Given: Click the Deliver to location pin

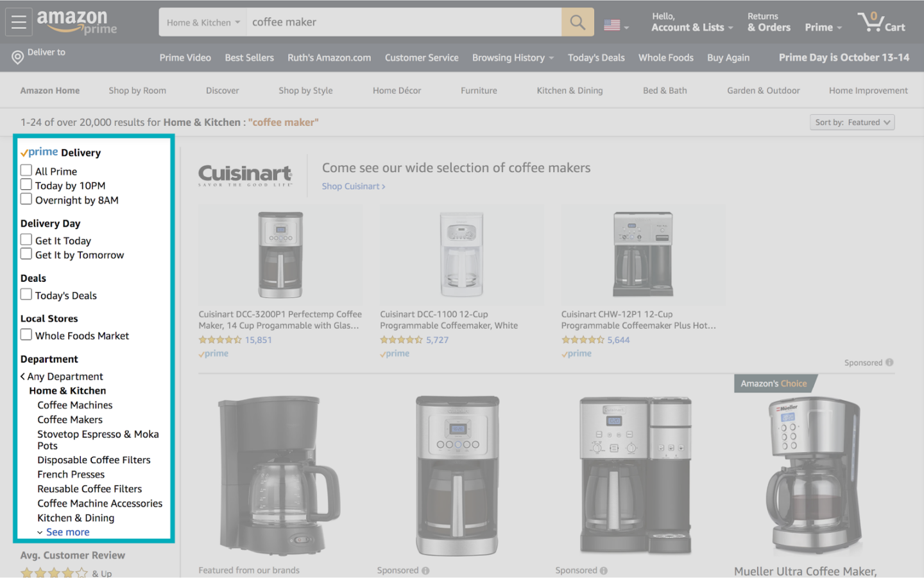Looking at the screenshot, I should pos(18,58).
